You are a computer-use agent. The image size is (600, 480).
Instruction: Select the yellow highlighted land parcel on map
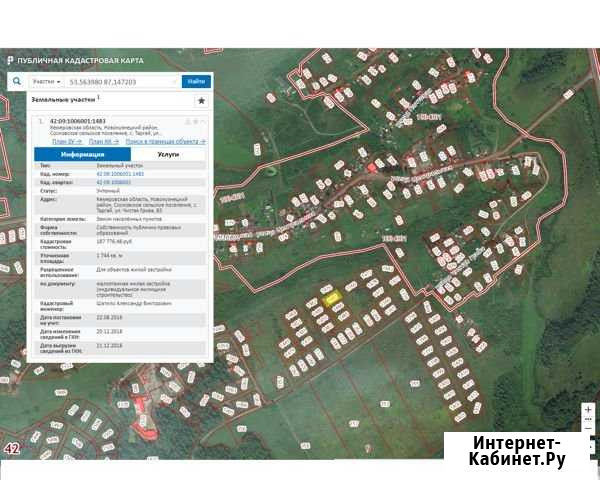click(331, 298)
